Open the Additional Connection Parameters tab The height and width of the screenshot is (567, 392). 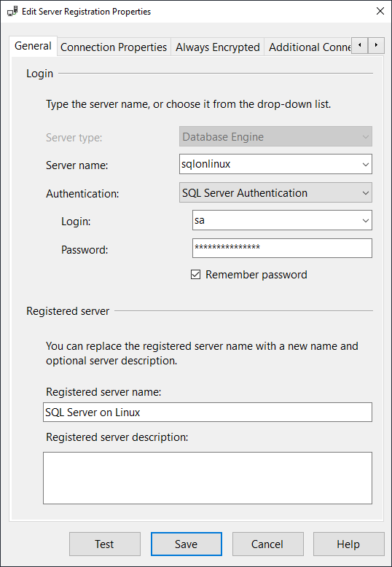coord(308,47)
